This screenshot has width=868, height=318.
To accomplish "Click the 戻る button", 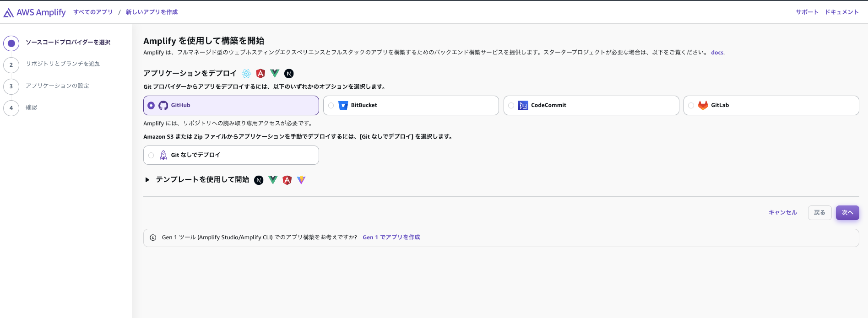I will (820, 213).
